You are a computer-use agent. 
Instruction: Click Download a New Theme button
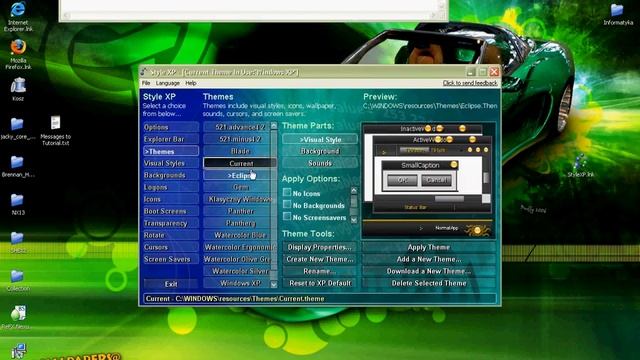pyautogui.click(x=429, y=271)
